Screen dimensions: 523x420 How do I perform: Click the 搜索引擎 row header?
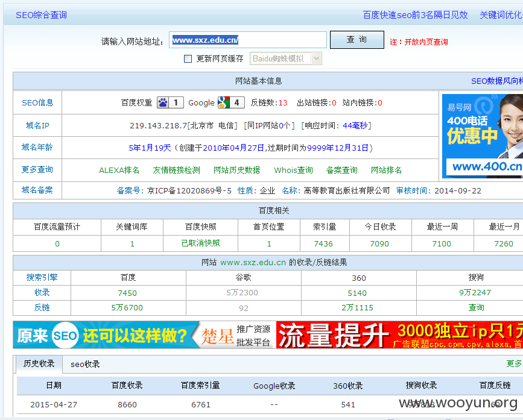42,277
